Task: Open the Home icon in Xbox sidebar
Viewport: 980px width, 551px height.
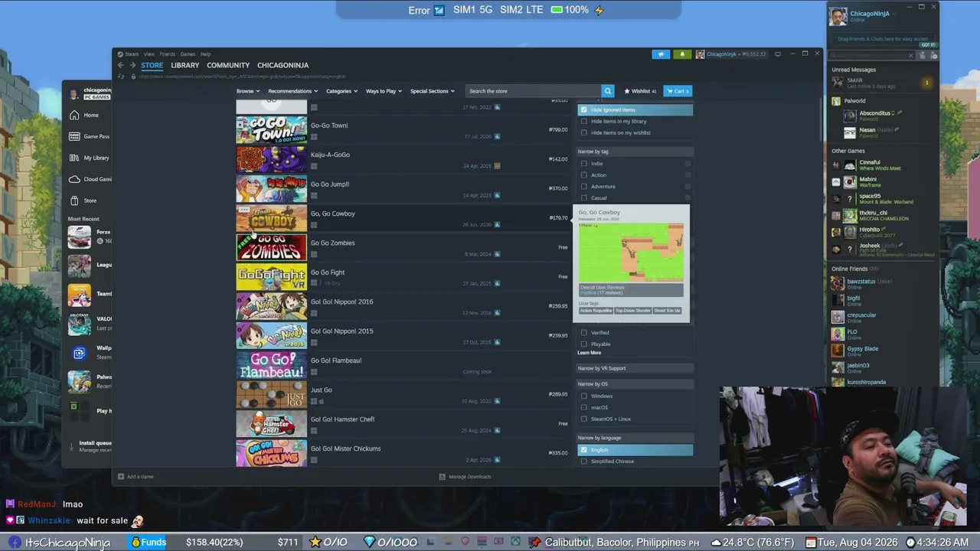Action: (74, 115)
